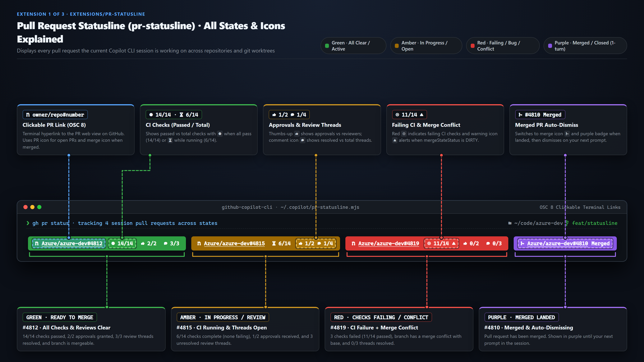Click the green legend swatch for All Clear

[327, 46]
